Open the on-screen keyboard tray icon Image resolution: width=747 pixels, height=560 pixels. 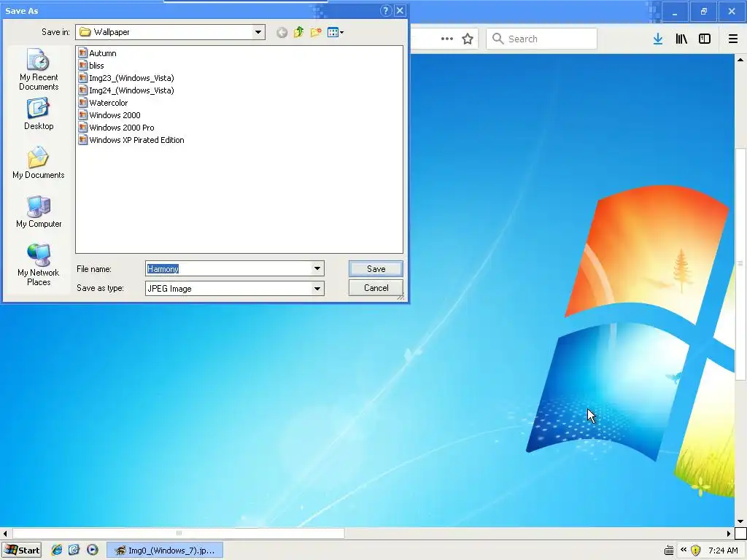pyautogui.click(x=669, y=551)
